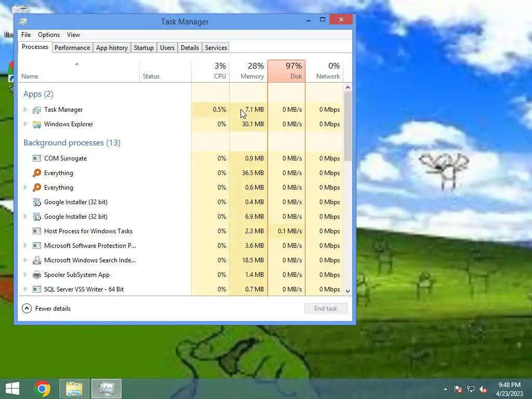Screen dimensions: 532x399
Task: Show hidden tray icons arrow
Action: click(x=445, y=389)
